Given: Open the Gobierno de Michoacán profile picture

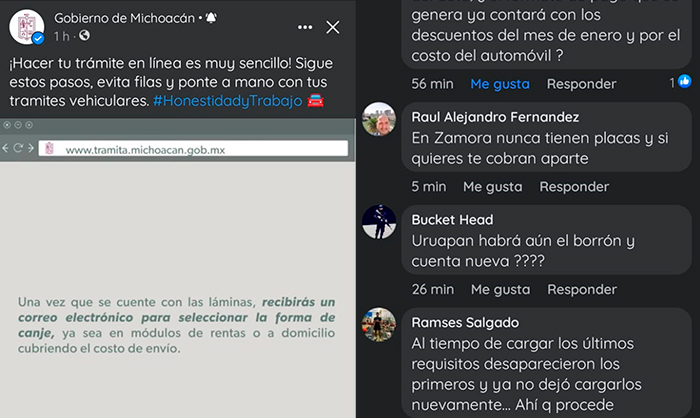Looking at the screenshot, I should click(x=27, y=27).
